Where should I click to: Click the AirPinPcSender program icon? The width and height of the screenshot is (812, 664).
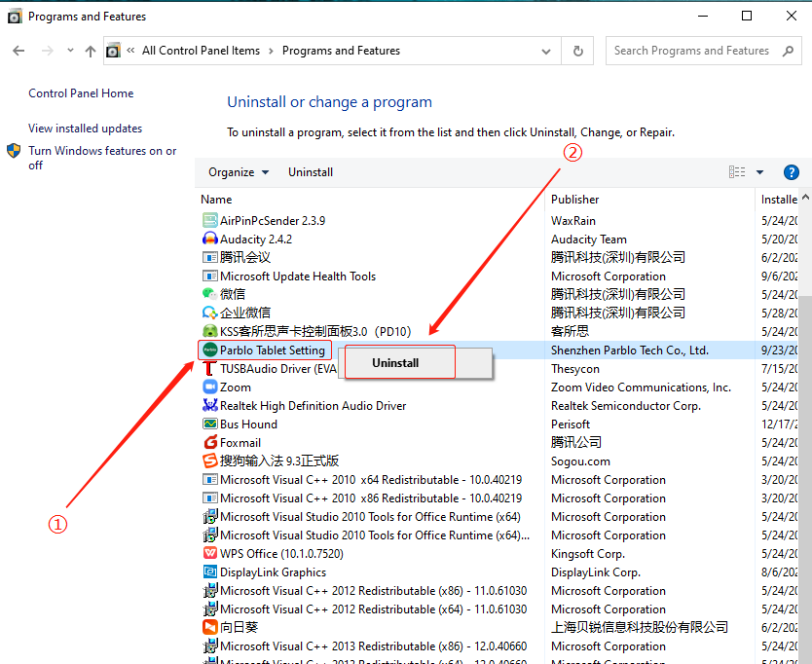pos(209,221)
